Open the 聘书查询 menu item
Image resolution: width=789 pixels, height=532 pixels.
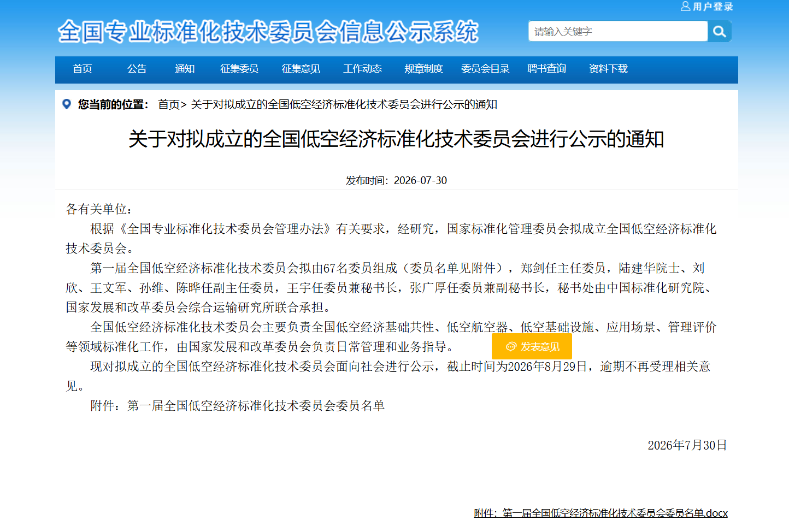pos(547,69)
